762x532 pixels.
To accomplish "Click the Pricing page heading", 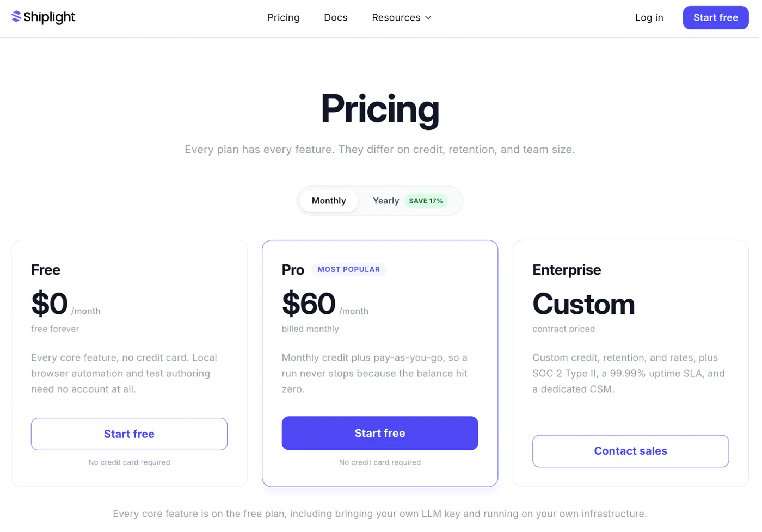I will tap(380, 109).
